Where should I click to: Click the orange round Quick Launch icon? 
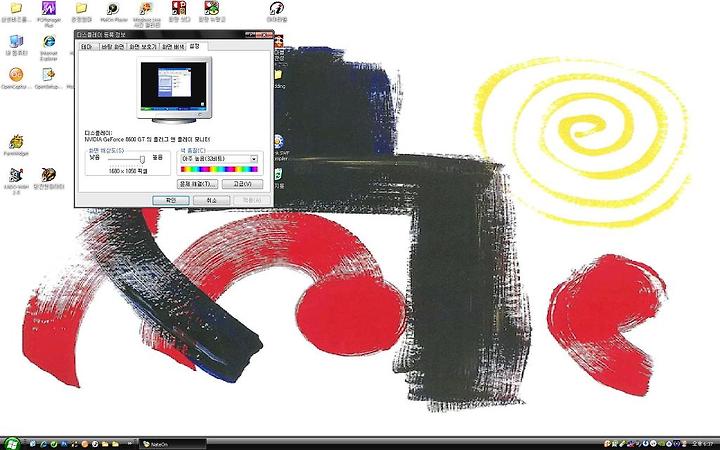coord(85,444)
